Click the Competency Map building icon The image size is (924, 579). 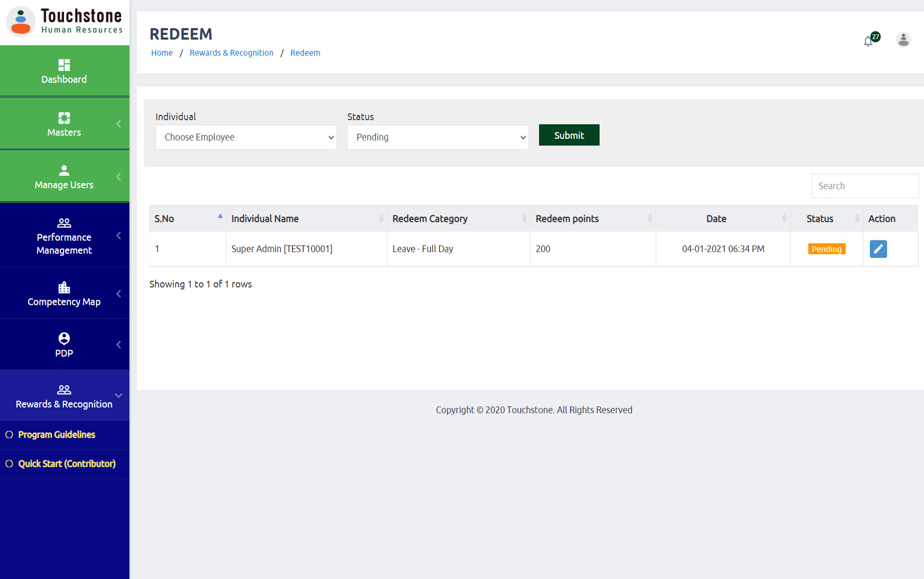click(64, 288)
